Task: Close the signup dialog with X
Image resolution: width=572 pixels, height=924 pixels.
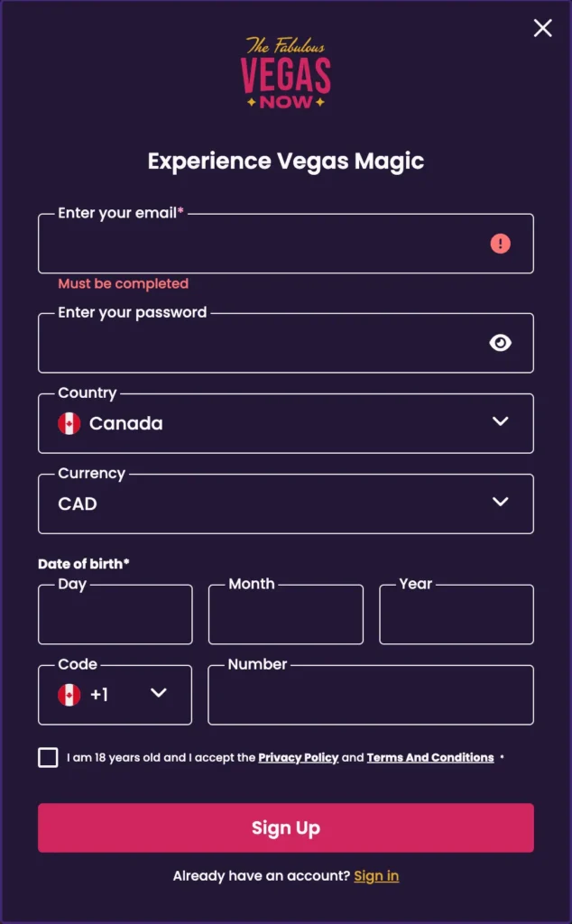Action: [x=542, y=28]
